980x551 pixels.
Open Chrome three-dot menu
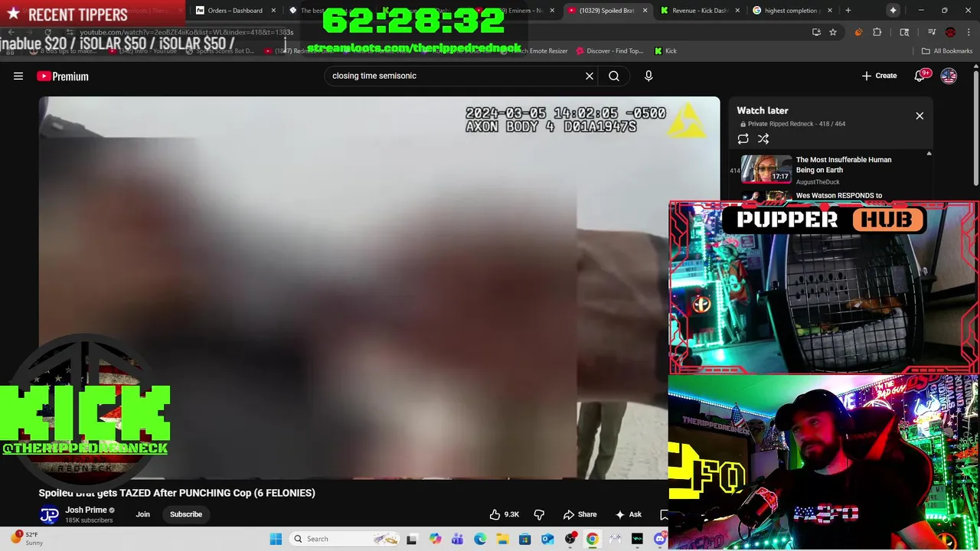pyautogui.click(x=969, y=32)
